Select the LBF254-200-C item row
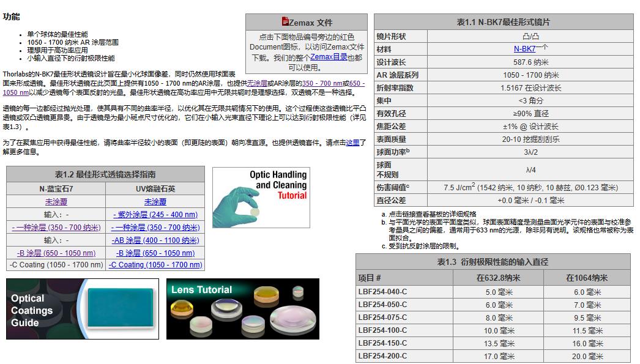Viewport: 640px width, 364px height. coord(493,356)
